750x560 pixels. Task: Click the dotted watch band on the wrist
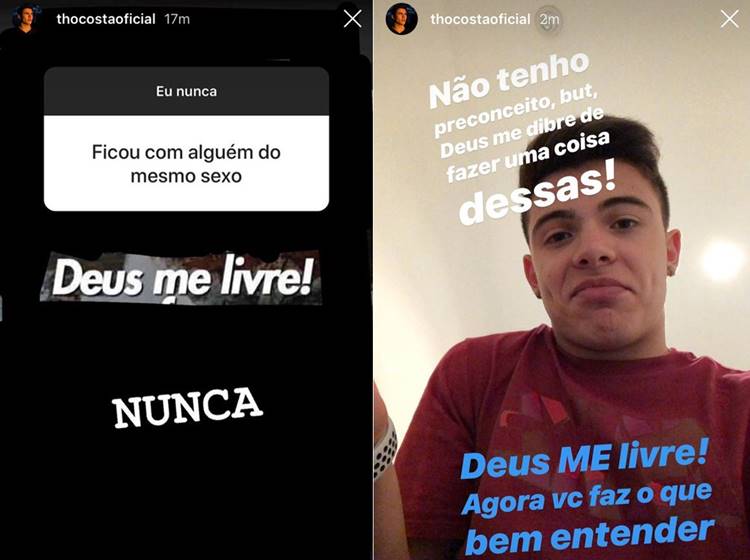(x=385, y=448)
